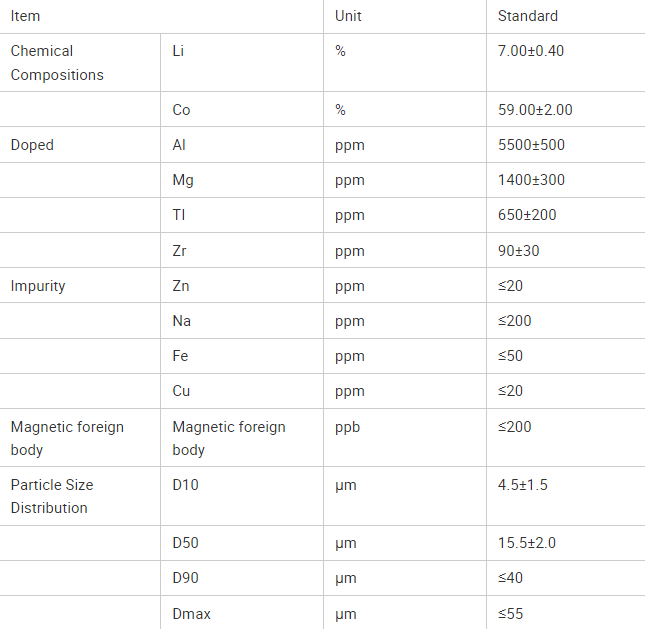Viewport: 645px width, 629px height.
Task: Click the 7.00±0.40 standard value
Action: 531,51
